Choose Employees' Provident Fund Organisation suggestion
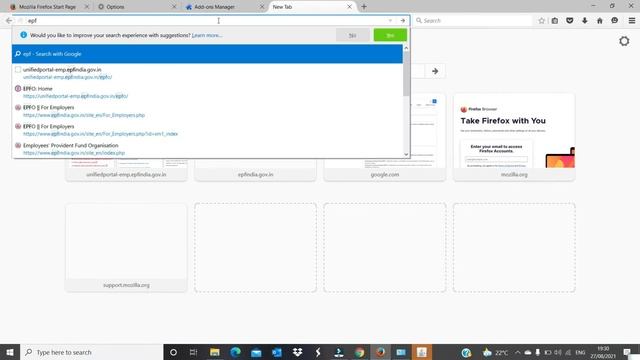The width and height of the screenshot is (640, 360). coord(207,149)
